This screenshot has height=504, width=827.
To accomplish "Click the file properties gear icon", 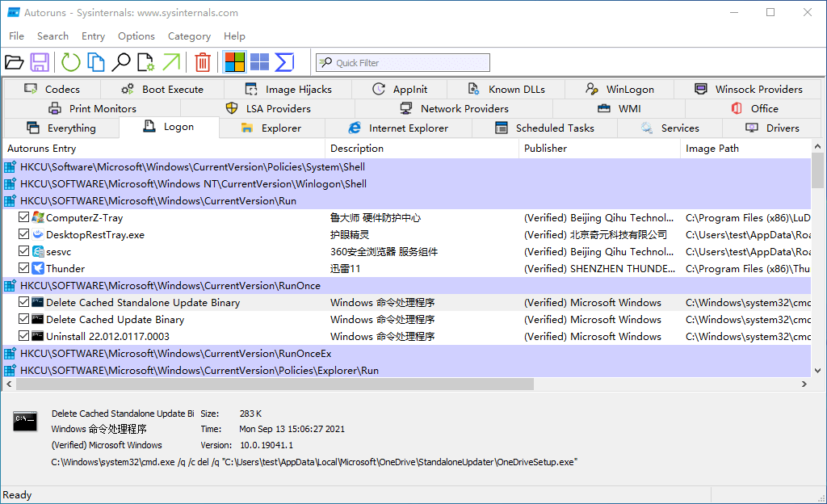I will [145, 62].
